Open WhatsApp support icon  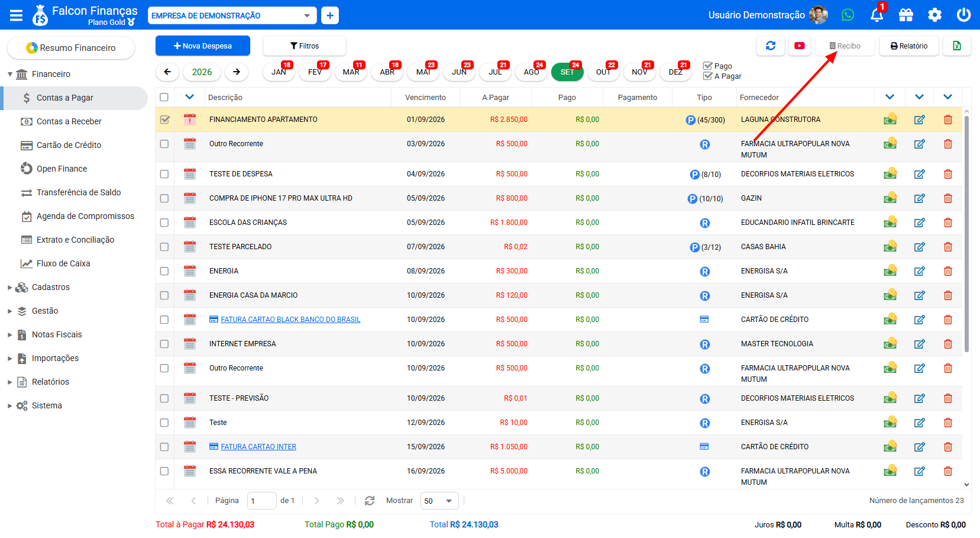(848, 15)
